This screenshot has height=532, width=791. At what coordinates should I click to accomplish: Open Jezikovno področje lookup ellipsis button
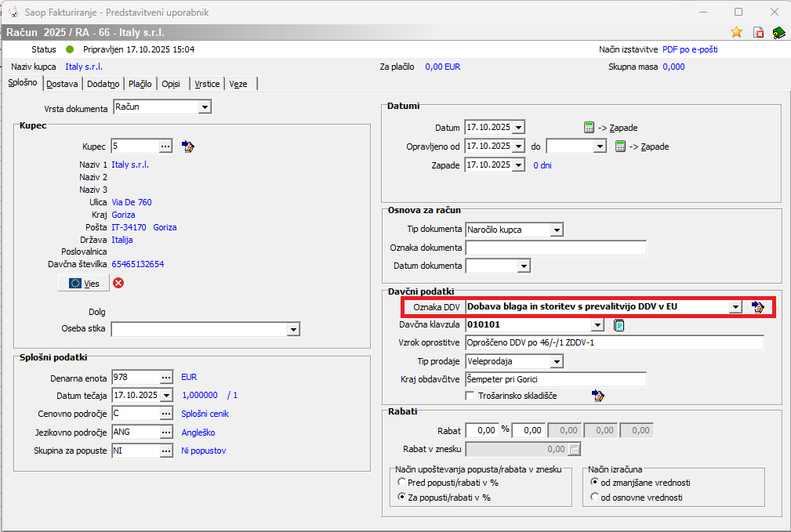click(166, 432)
